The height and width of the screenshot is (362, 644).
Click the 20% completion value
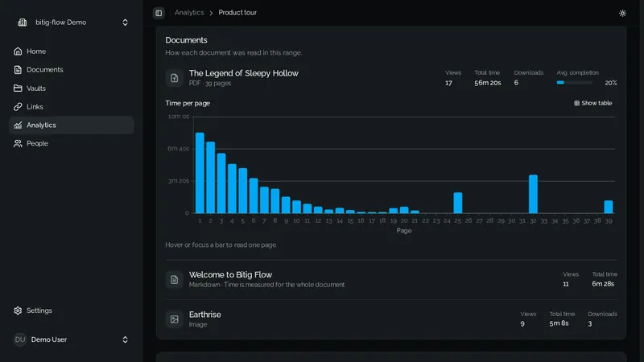click(611, 83)
